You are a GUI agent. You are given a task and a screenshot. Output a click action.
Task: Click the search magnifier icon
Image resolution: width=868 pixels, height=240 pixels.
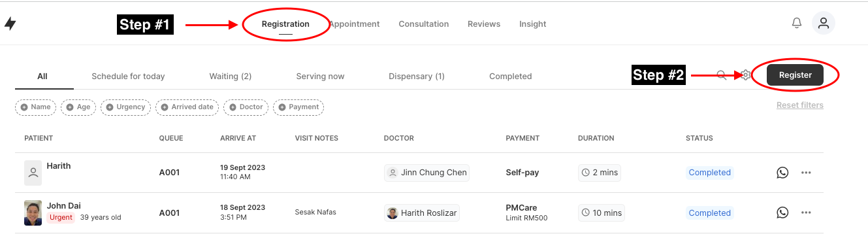pos(722,75)
